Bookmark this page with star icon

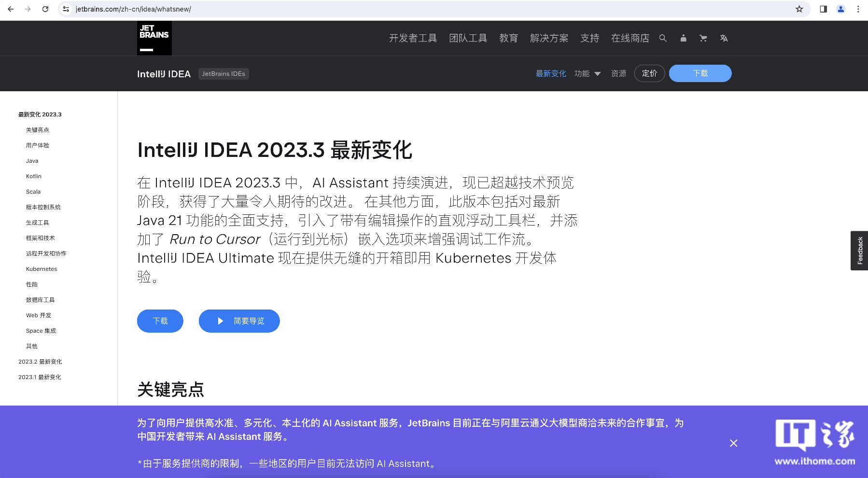(799, 9)
